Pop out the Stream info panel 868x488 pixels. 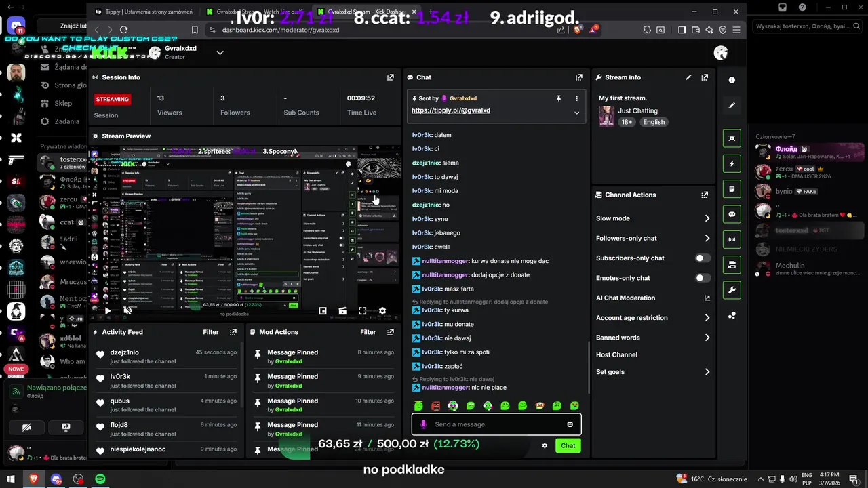point(705,77)
